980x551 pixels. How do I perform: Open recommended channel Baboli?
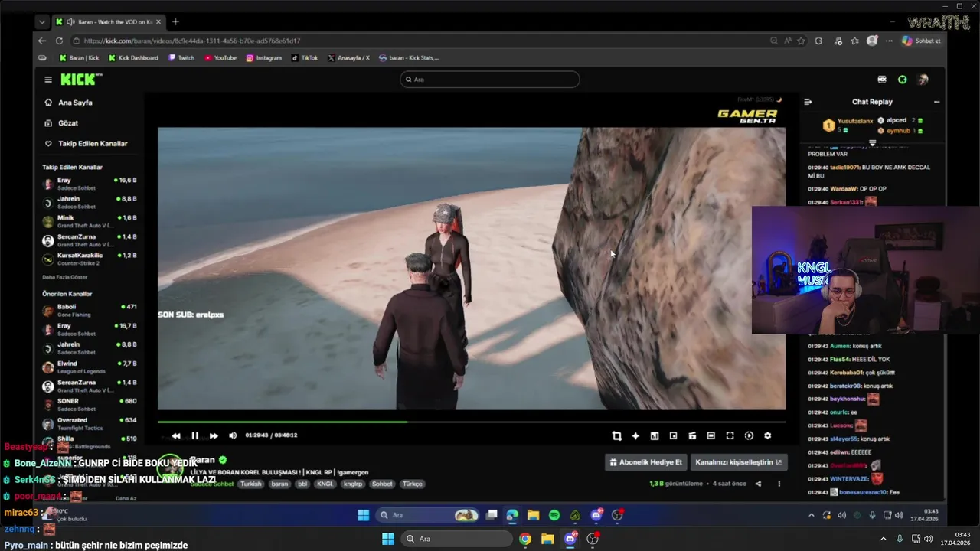click(90, 310)
